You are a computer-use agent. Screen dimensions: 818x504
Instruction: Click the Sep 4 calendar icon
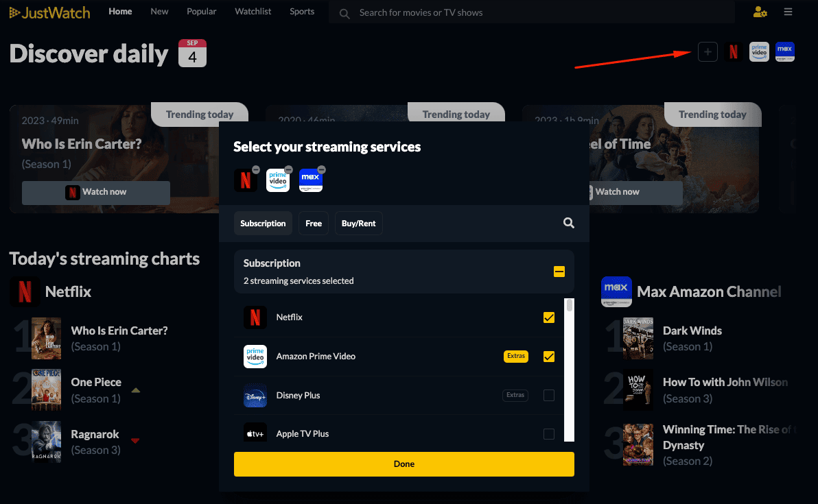tap(193, 53)
